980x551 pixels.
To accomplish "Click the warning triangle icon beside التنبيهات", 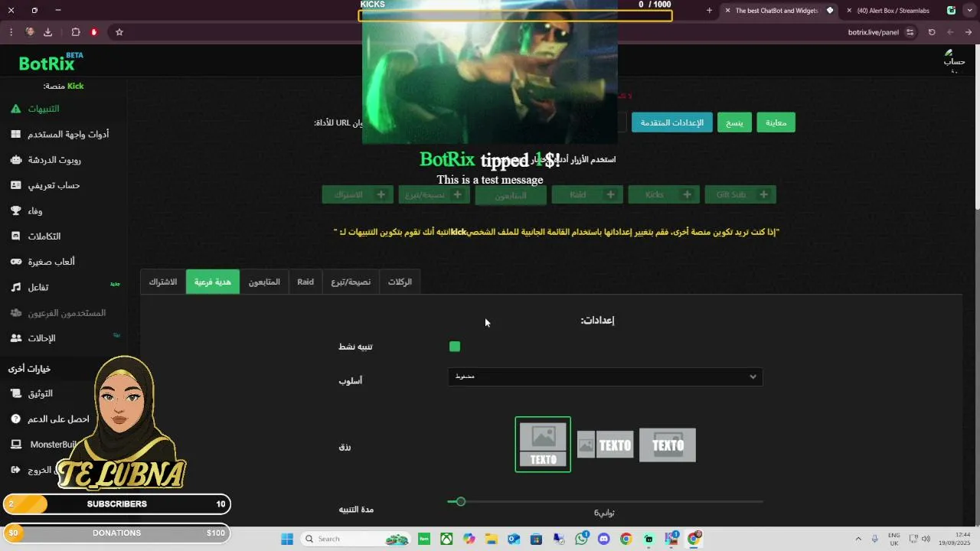I will [x=16, y=109].
